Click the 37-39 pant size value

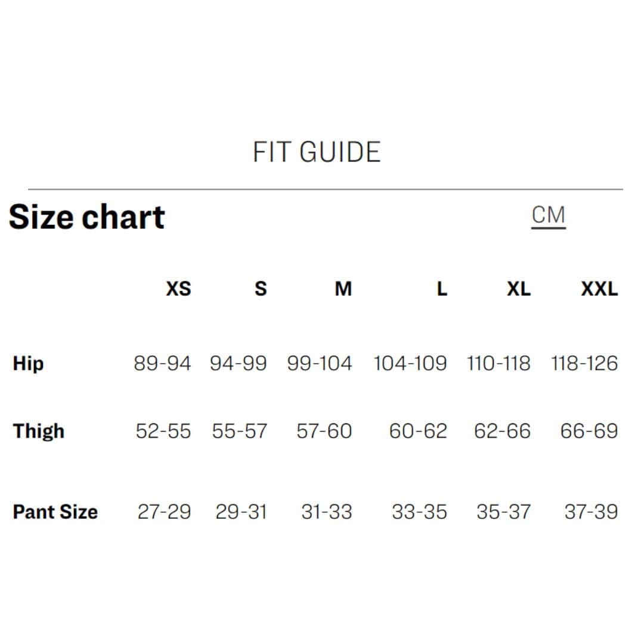pos(591,512)
